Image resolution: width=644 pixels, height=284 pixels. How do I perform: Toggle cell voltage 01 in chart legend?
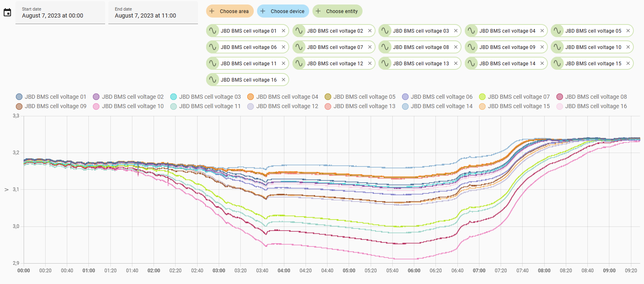(51, 97)
